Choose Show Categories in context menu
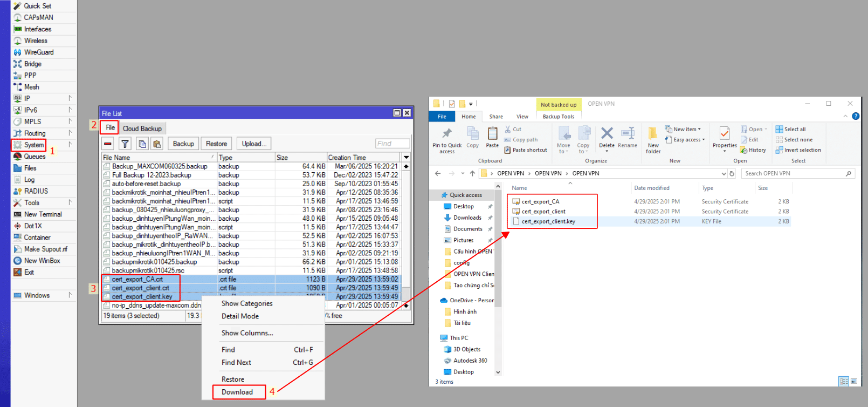868x407 pixels. pyautogui.click(x=247, y=304)
